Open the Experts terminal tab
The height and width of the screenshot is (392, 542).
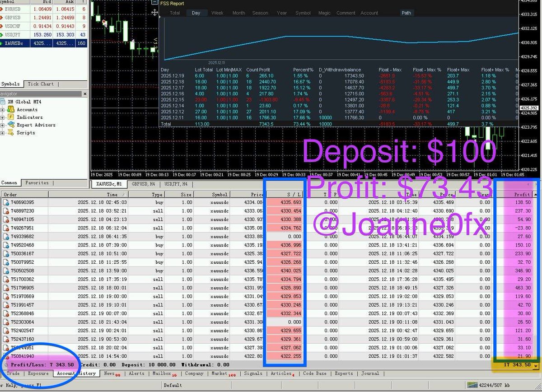(x=344, y=373)
